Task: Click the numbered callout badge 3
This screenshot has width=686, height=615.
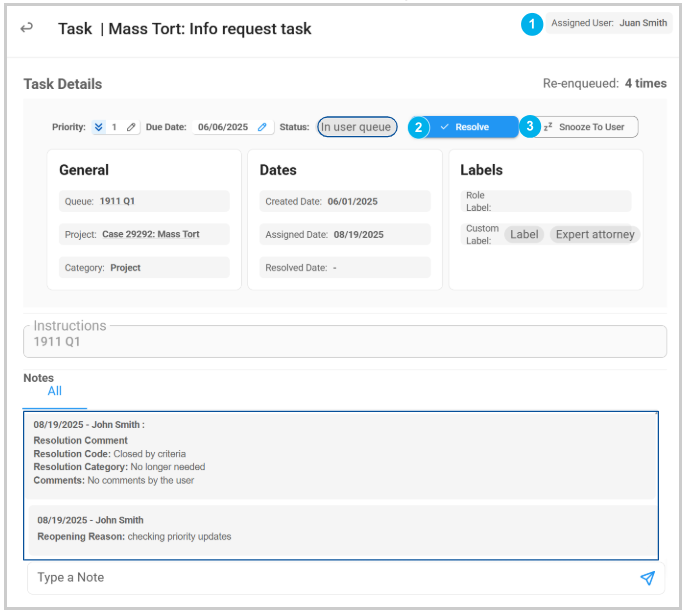Action: click(x=530, y=127)
